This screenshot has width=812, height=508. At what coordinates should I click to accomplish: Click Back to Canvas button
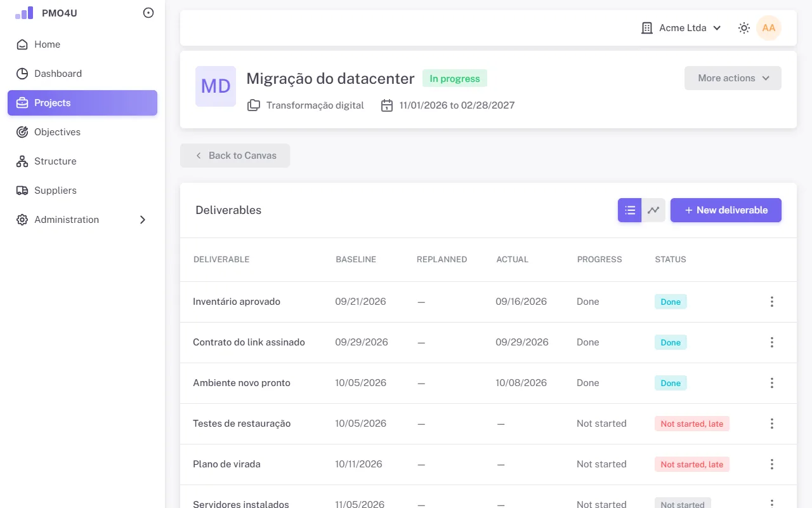click(x=235, y=156)
